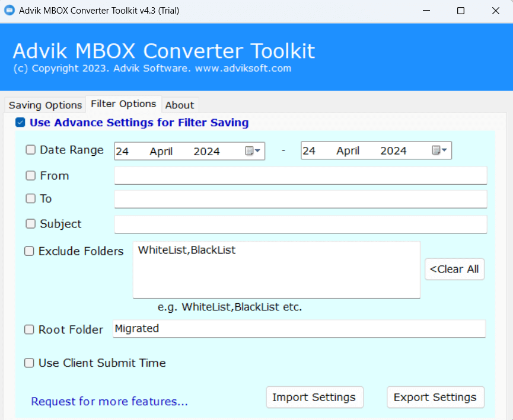Select the day 24 in end date
The image size is (513, 420).
309,150
